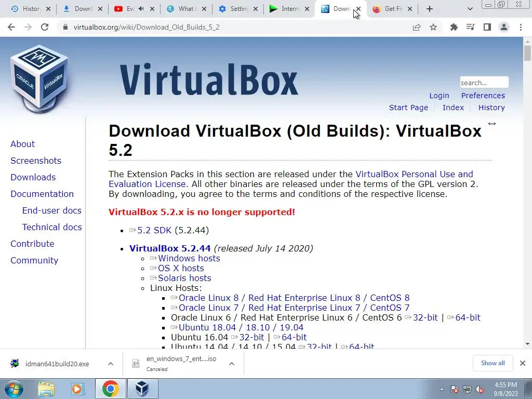Open VirtualBox from the taskbar
Image resolution: width=532 pixels, height=399 pixels.
click(x=142, y=389)
